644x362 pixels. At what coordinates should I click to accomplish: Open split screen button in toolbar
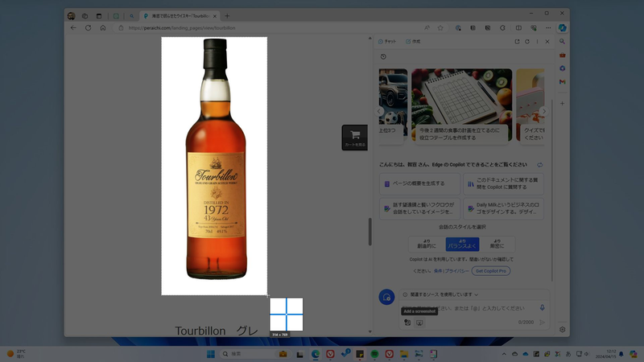point(518,28)
